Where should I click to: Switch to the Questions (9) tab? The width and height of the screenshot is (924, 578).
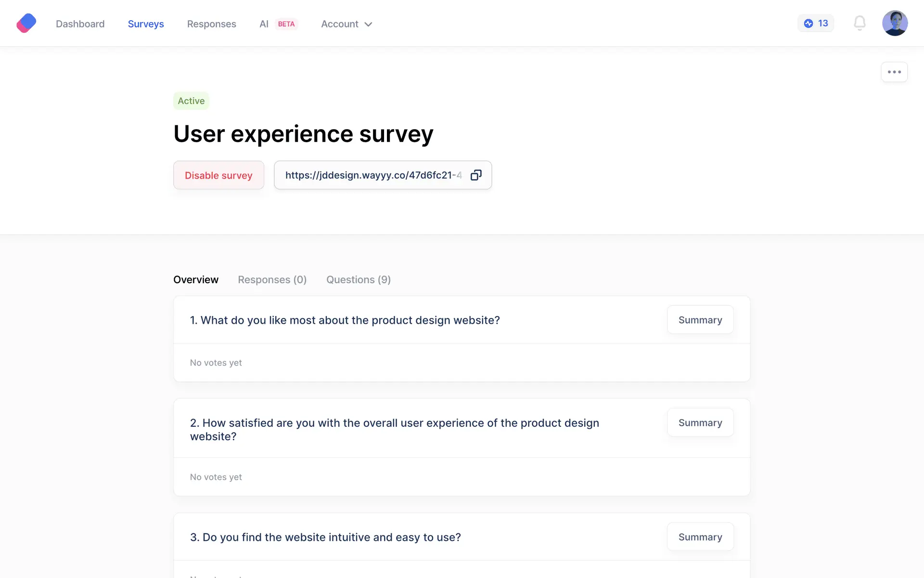(x=358, y=279)
